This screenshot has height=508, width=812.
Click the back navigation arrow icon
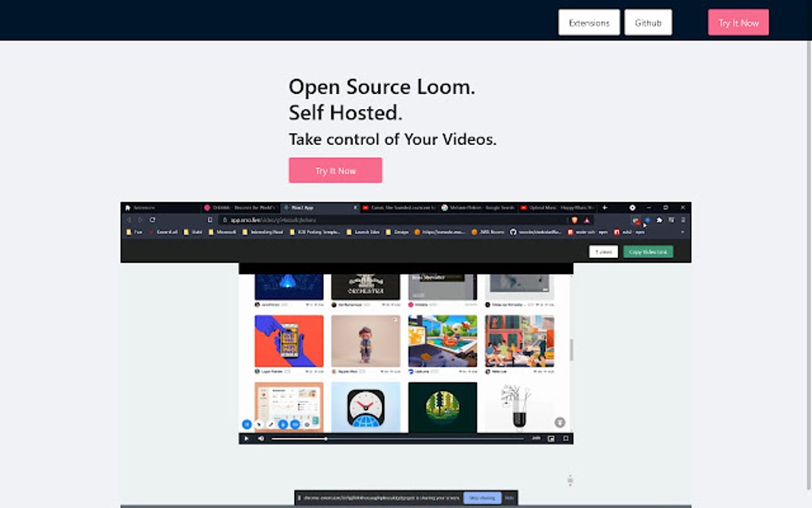(128, 221)
